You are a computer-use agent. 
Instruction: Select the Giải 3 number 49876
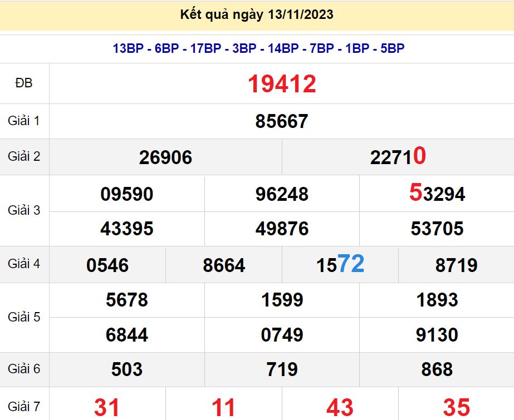282,229
